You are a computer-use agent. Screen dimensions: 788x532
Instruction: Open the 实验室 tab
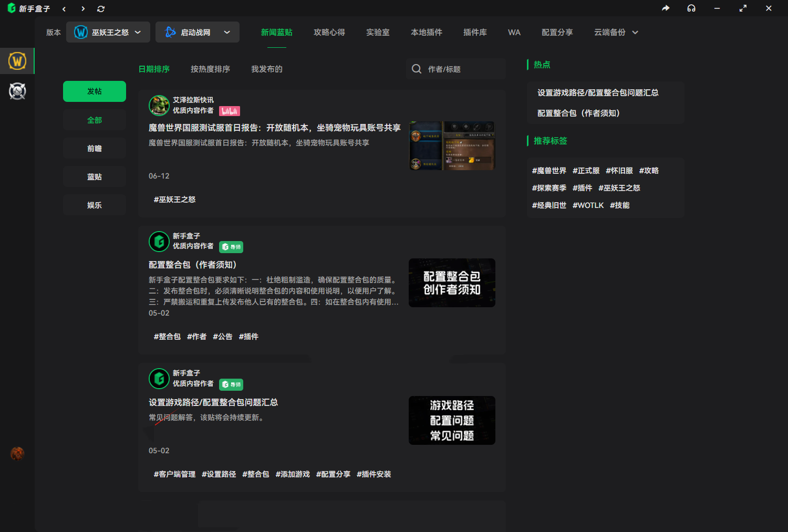point(378,32)
